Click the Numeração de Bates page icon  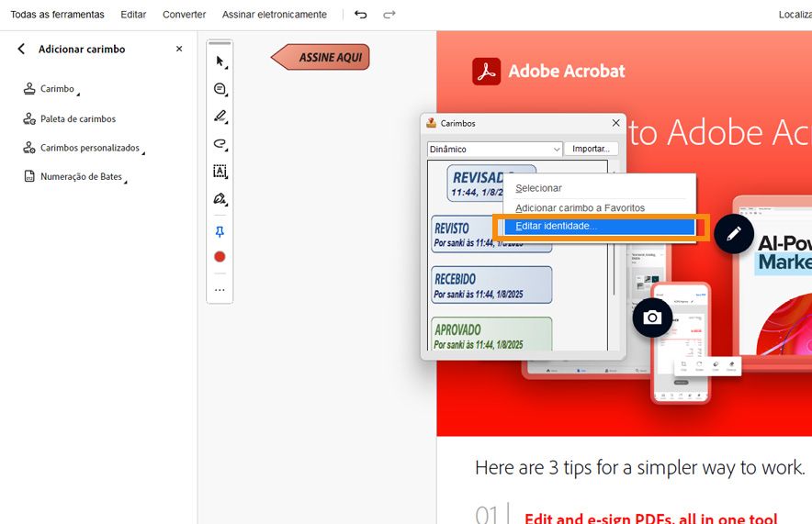coord(29,176)
